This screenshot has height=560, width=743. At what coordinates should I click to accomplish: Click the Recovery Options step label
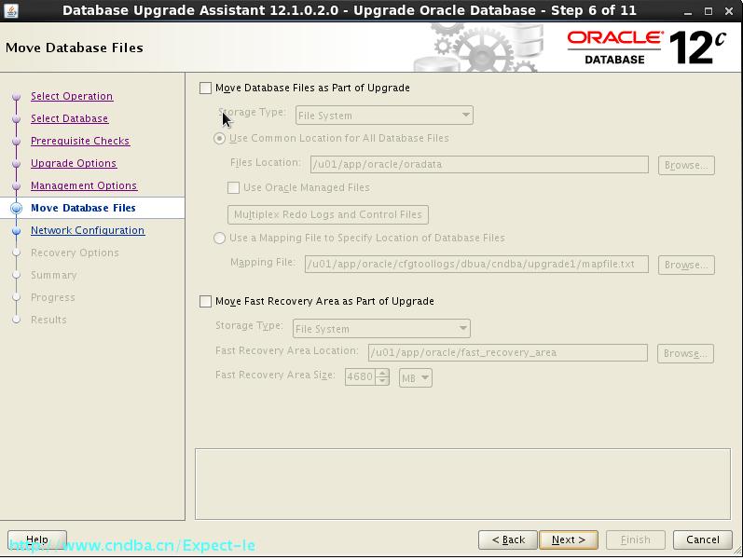click(x=75, y=253)
